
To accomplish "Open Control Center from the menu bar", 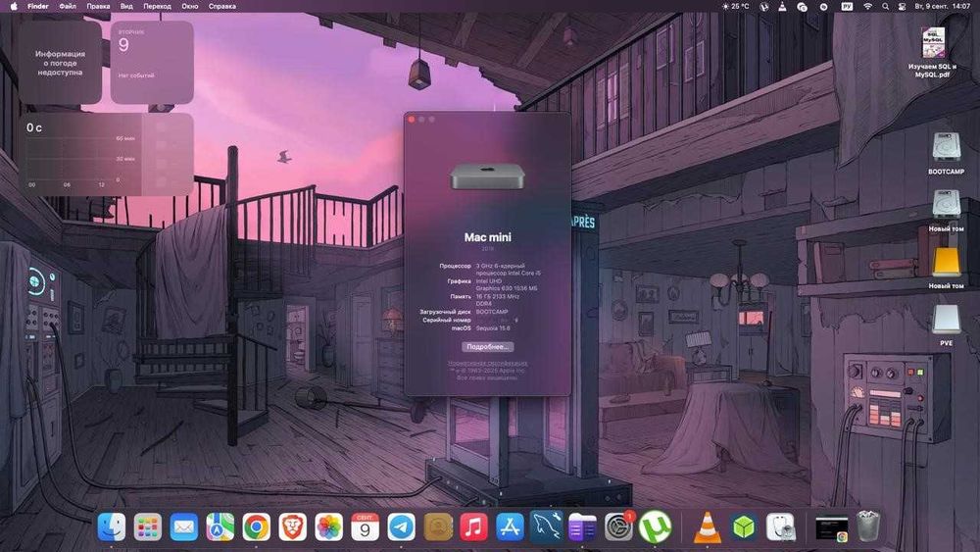I will click(902, 6).
